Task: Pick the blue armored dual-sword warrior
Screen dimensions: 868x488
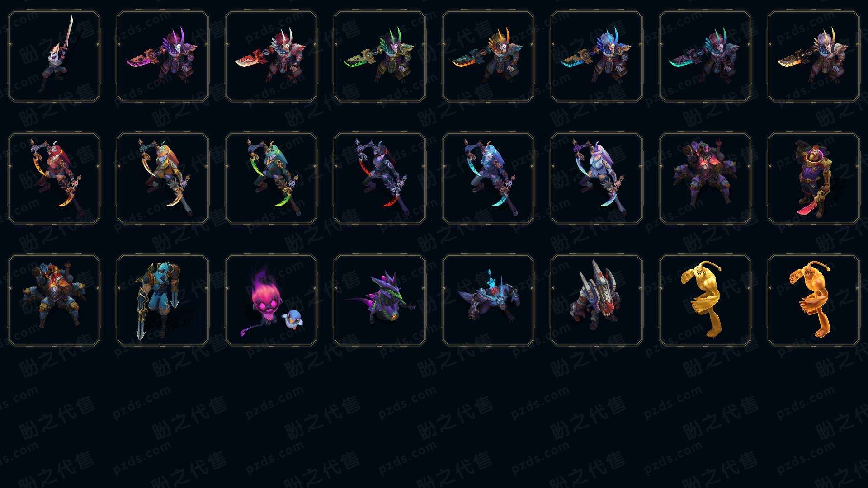Action: pyautogui.click(x=163, y=300)
